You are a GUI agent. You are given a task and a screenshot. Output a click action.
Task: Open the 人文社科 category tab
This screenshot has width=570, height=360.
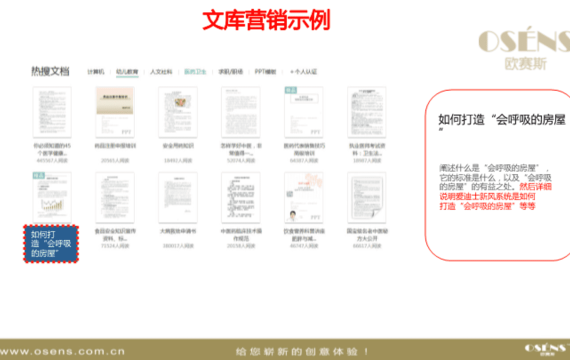tap(161, 72)
